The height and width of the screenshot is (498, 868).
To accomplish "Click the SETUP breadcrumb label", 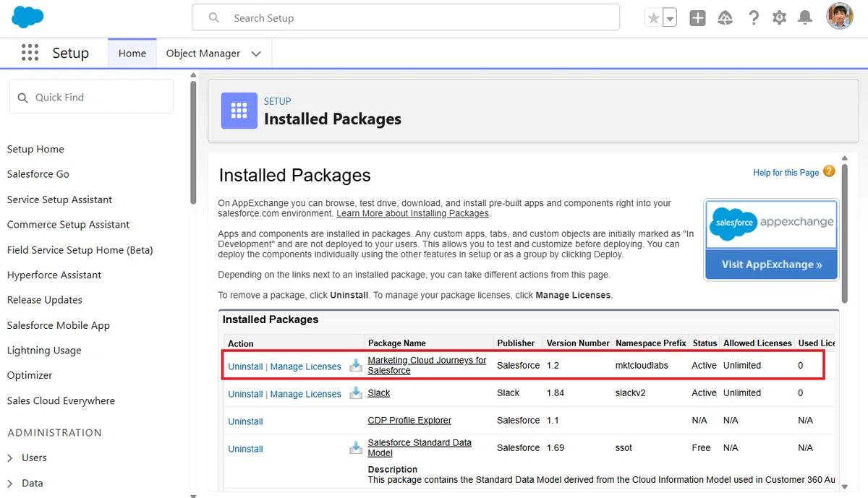I will click(277, 101).
